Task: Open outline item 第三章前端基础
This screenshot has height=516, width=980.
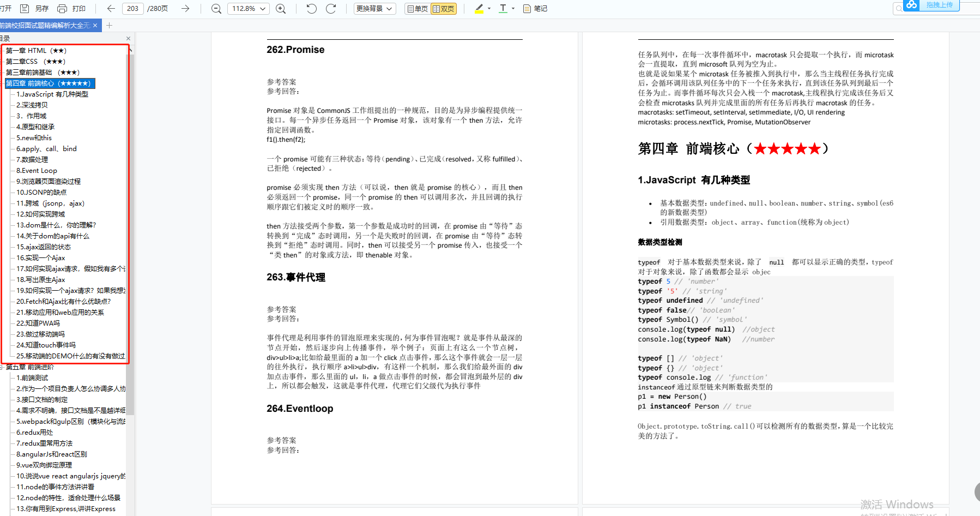Action: pos(43,73)
